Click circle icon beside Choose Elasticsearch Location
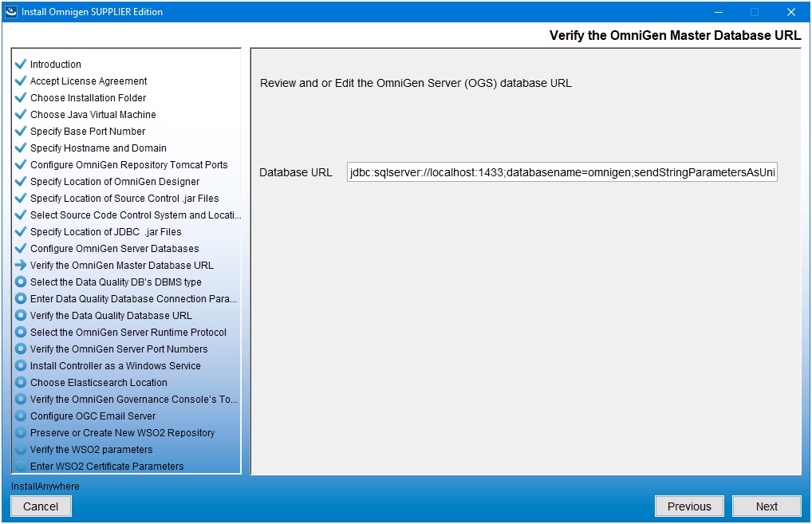Image resolution: width=812 pixels, height=524 pixels. (21, 382)
